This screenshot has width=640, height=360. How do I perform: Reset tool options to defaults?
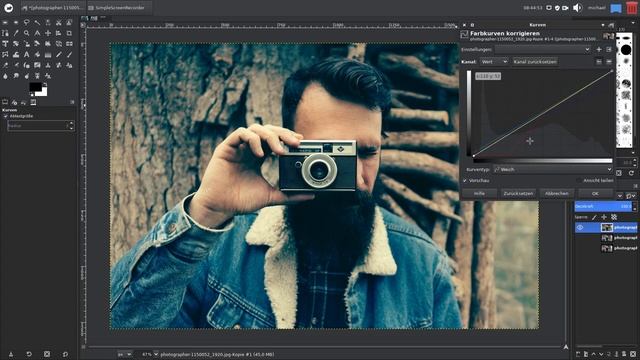(65, 354)
